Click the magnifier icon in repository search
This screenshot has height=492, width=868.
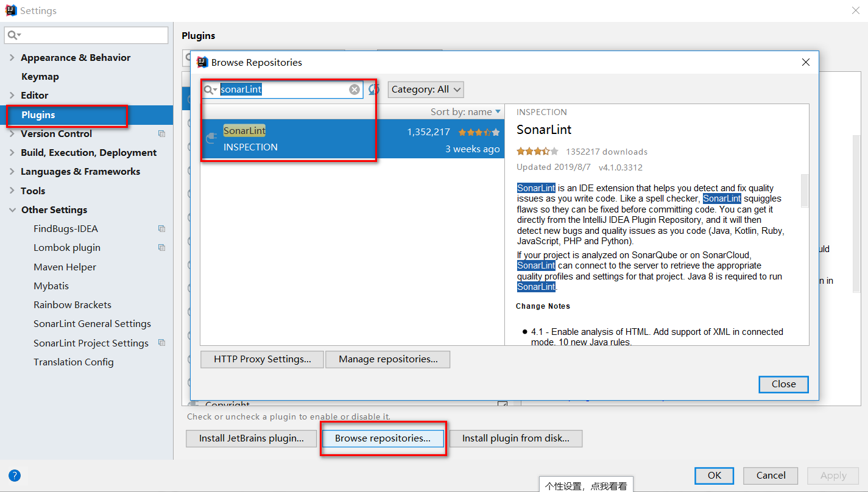coord(210,90)
